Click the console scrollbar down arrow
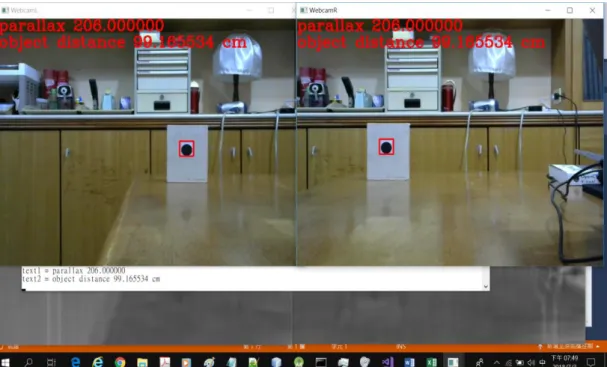Screen dimensions: 607x367 [x=486, y=286]
